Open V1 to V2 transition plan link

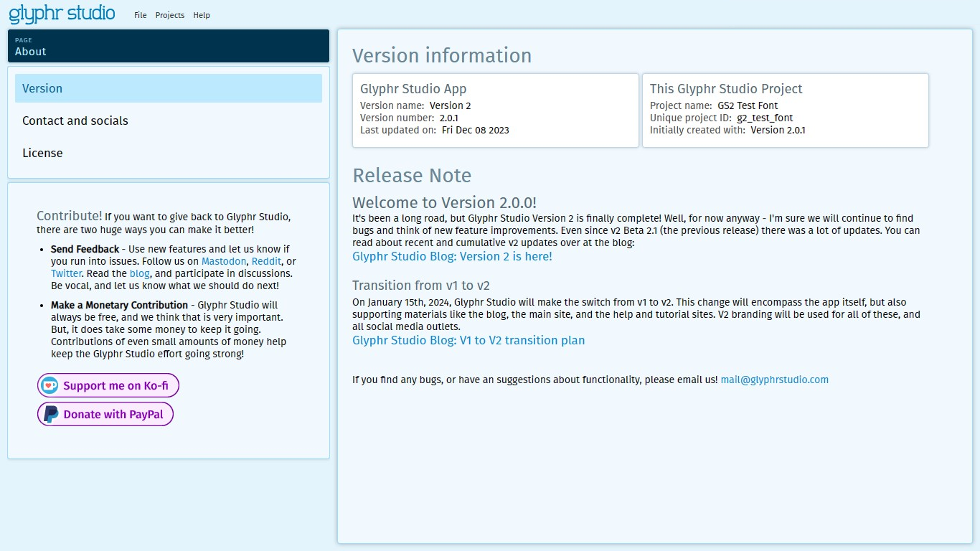(468, 340)
